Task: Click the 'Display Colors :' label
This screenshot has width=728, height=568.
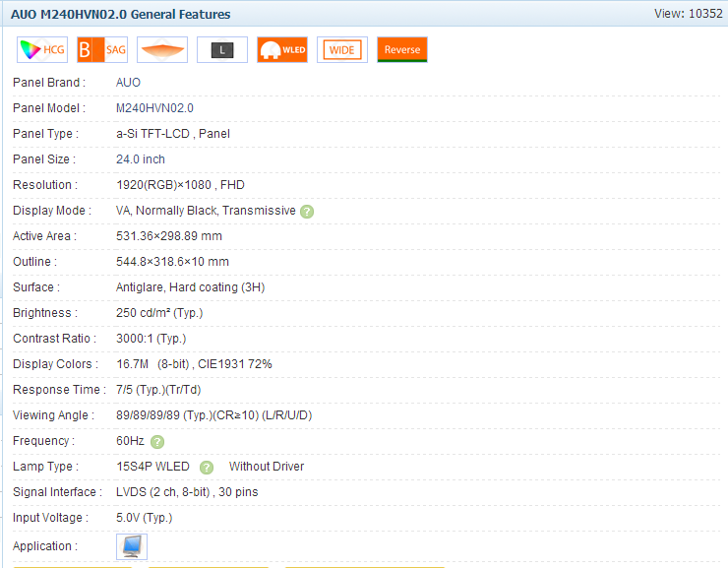Action: pos(55,364)
